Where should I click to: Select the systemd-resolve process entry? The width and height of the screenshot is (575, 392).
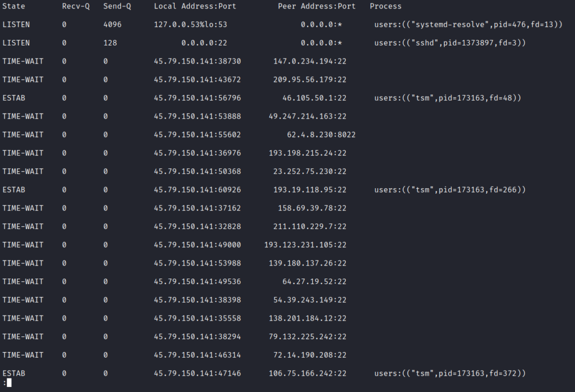[468, 25]
